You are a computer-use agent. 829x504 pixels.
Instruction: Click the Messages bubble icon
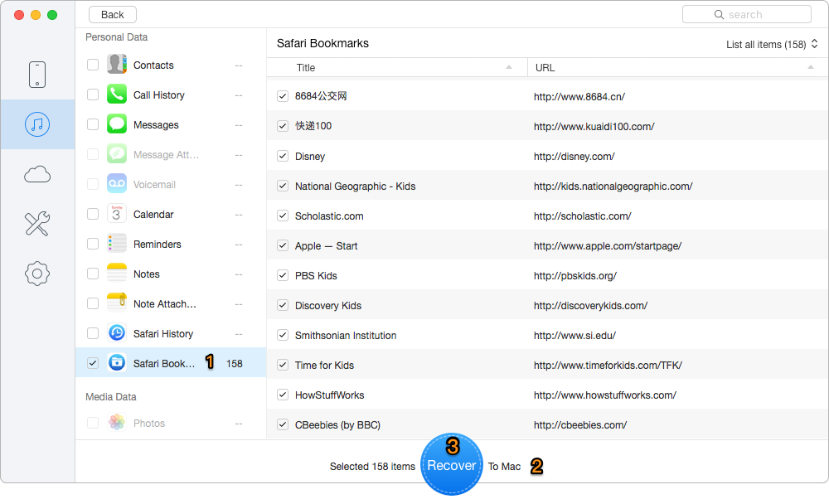click(x=117, y=124)
